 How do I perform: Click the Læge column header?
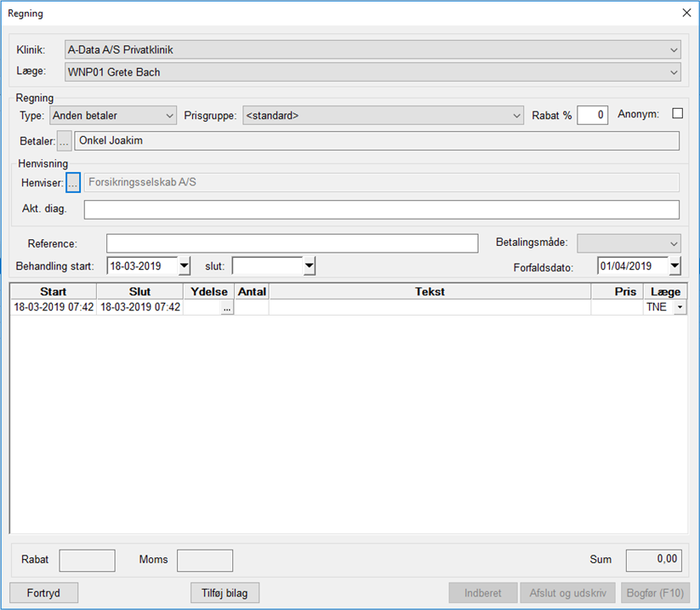tap(665, 292)
